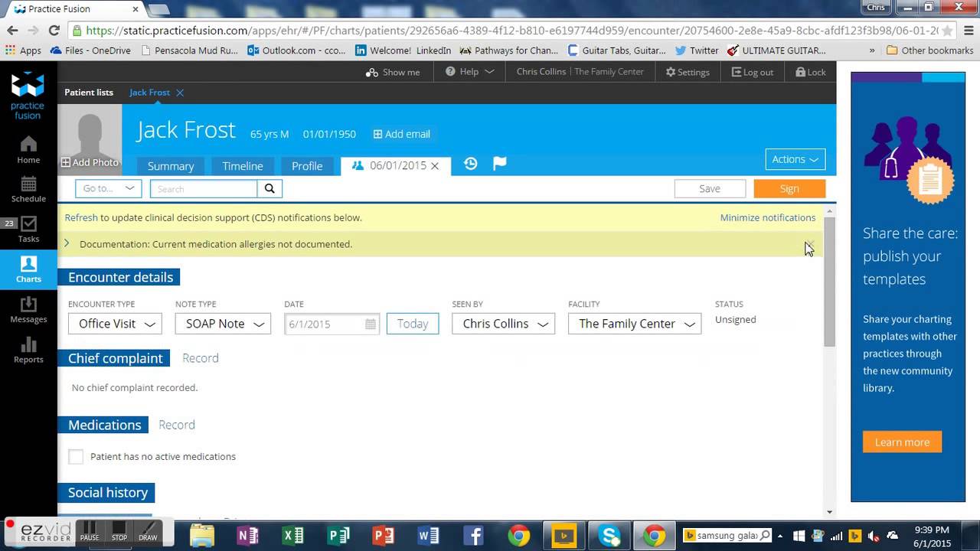980x551 pixels.
Task: Go to the Patient lists tab
Action: click(x=89, y=93)
